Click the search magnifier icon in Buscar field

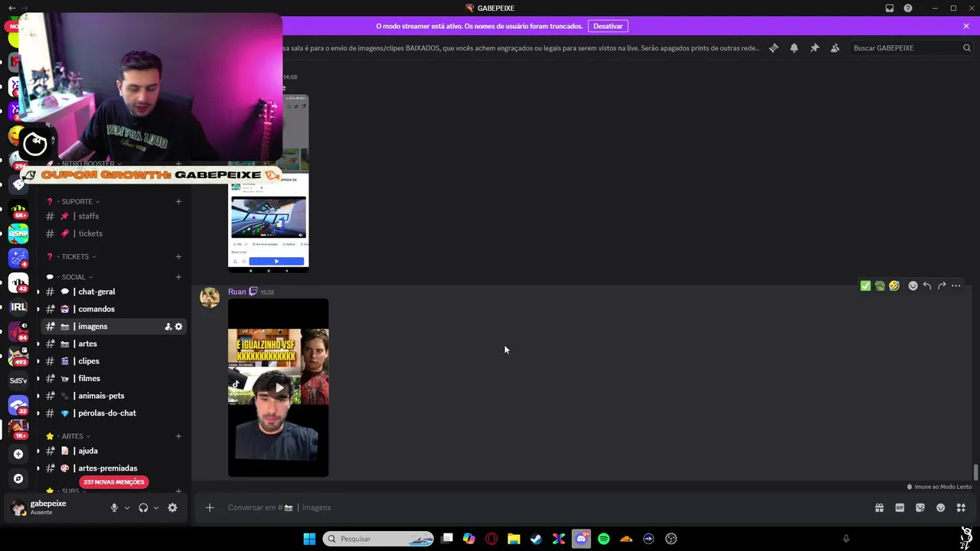(966, 47)
